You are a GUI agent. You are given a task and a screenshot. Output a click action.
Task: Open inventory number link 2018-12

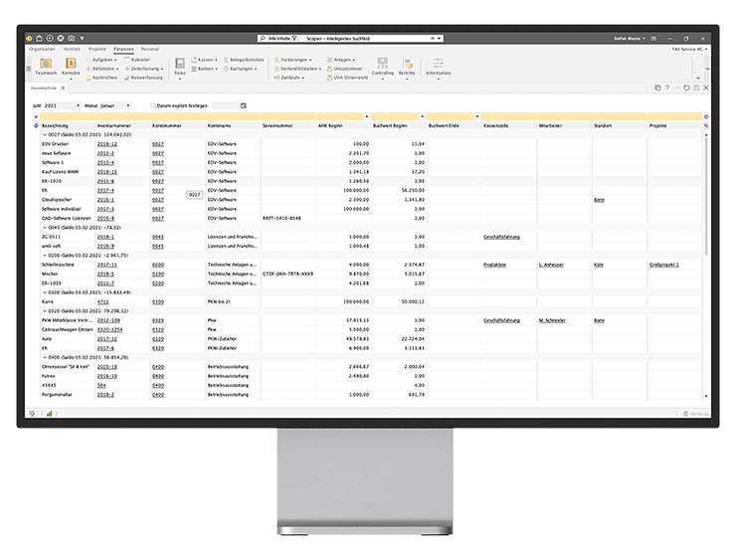[x=106, y=144]
